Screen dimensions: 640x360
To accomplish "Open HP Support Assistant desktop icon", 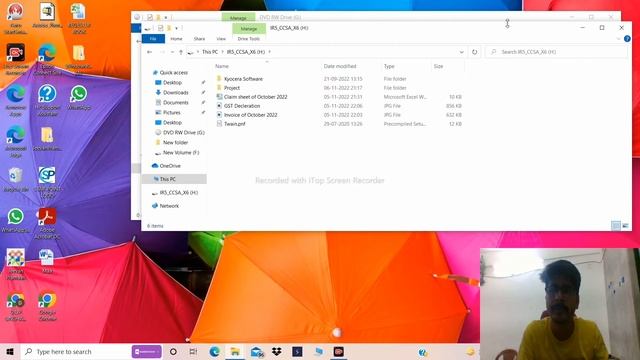I will pos(47,100).
